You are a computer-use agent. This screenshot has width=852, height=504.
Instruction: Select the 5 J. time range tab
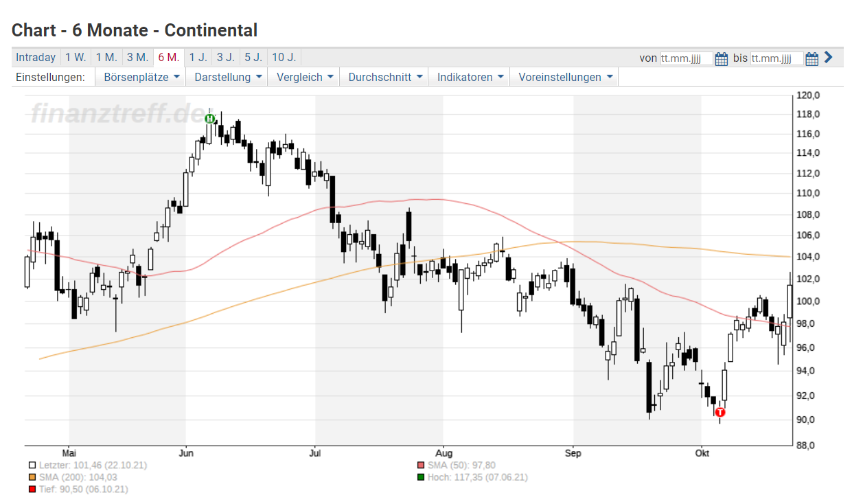[x=253, y=57]
